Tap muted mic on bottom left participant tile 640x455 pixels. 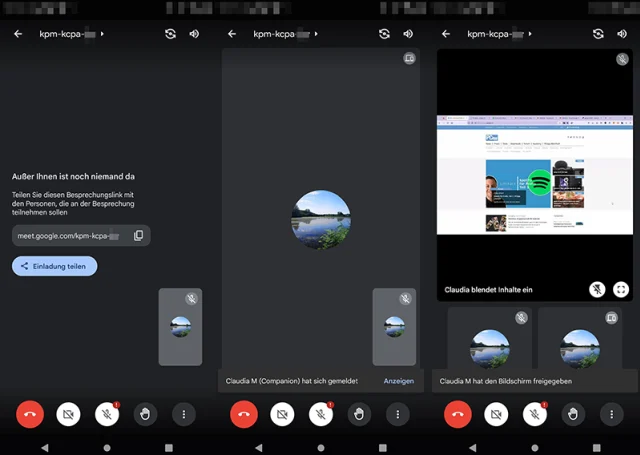pyautogui.click(x=521, y=318)
